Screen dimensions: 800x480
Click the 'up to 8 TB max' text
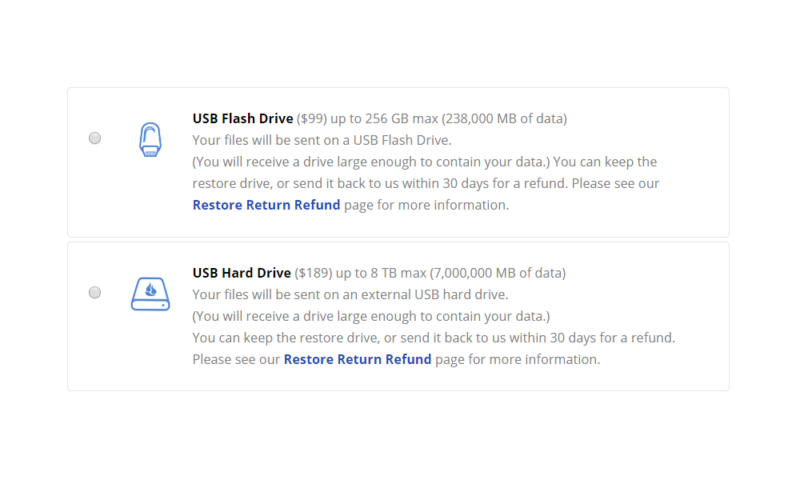point(381,273)
